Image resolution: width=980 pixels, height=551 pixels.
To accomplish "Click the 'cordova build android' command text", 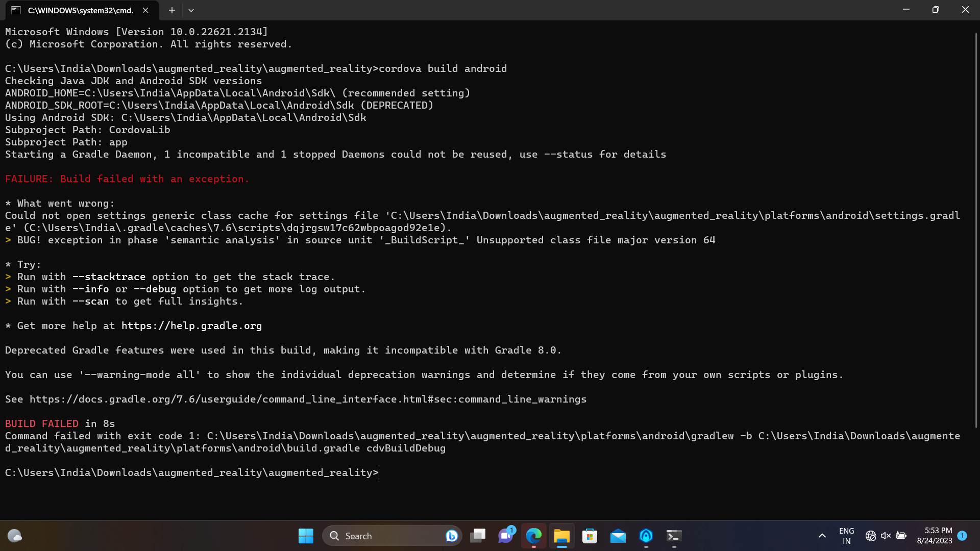I will (443, 69).
